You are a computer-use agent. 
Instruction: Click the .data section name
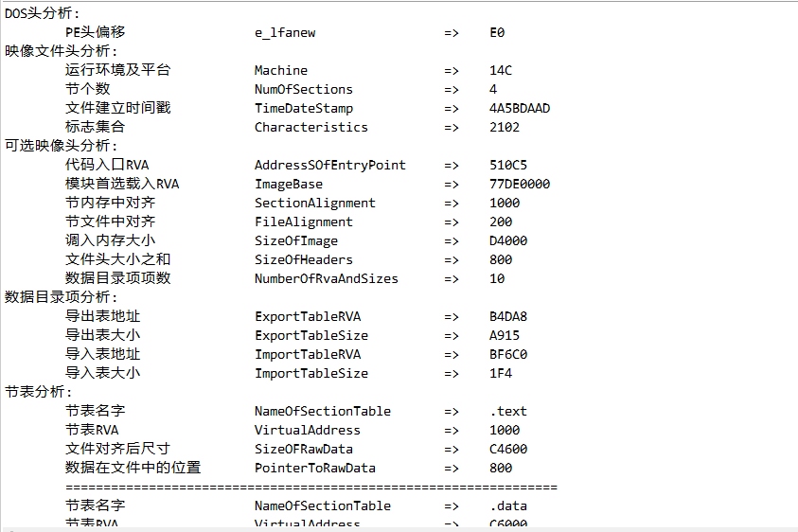[508, 505]
